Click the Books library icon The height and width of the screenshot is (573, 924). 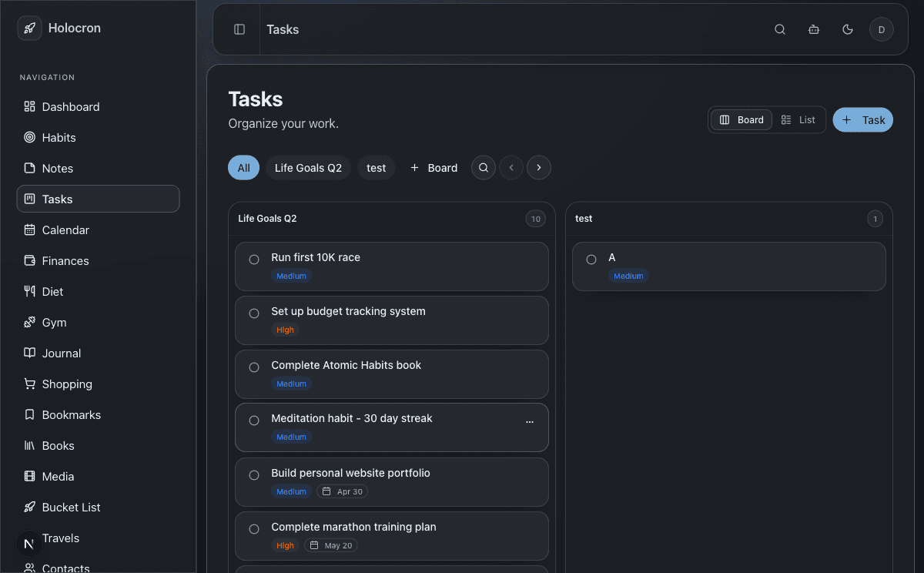point(29,445)
